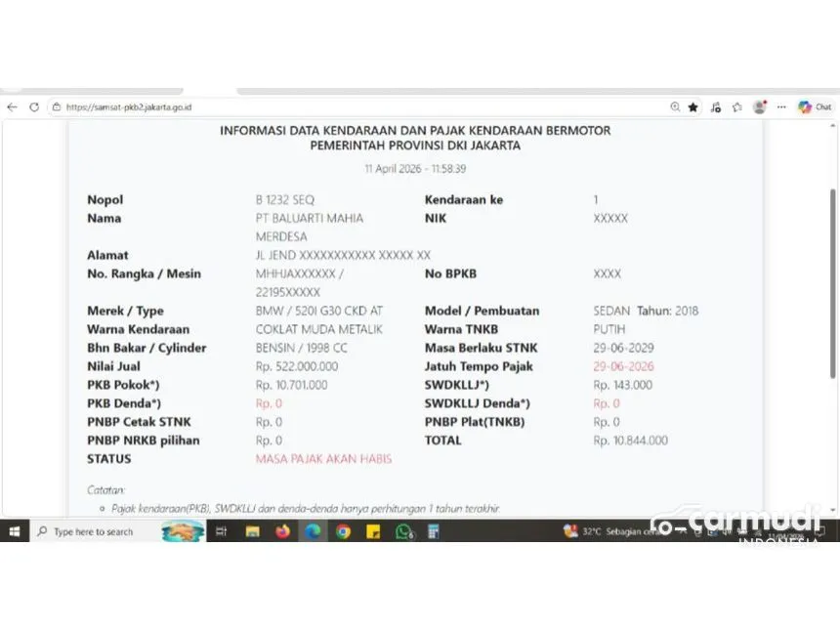840x630 pixels.
Task: Open Task View on the taskbar
Action: tap(222, 531)
